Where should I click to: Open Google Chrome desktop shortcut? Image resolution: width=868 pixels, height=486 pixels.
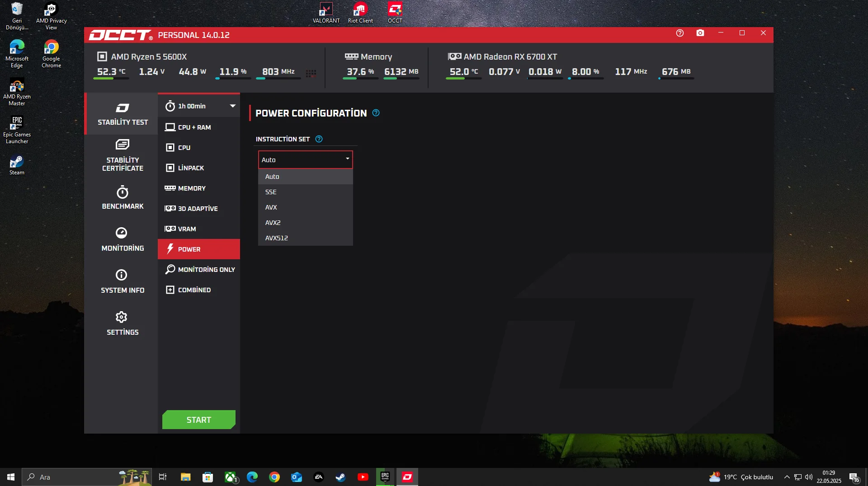(x=51, y=54)
